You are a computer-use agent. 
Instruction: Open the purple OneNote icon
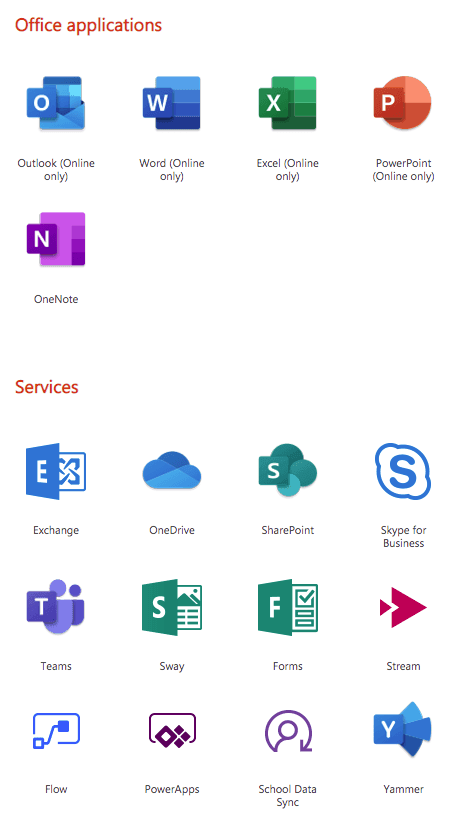tap(56, 239)
